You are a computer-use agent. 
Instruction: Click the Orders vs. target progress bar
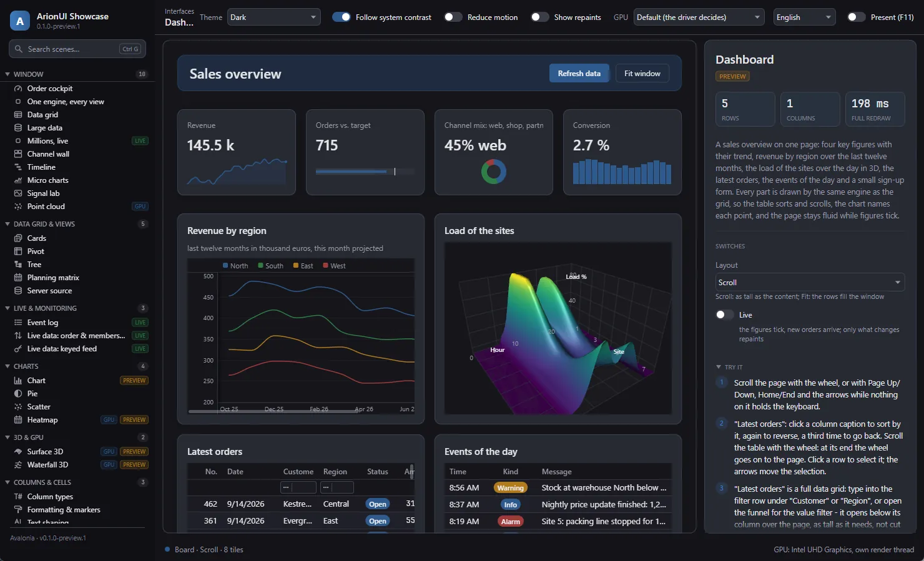coord(365,172)
